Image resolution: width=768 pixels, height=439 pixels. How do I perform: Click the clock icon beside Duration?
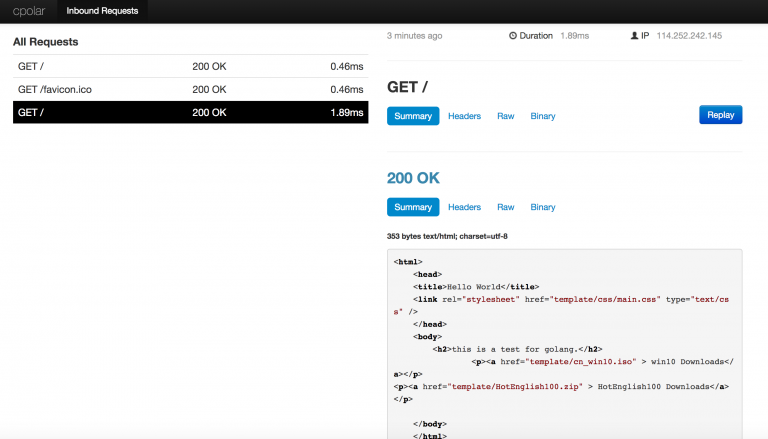click(x=513, y=36)
